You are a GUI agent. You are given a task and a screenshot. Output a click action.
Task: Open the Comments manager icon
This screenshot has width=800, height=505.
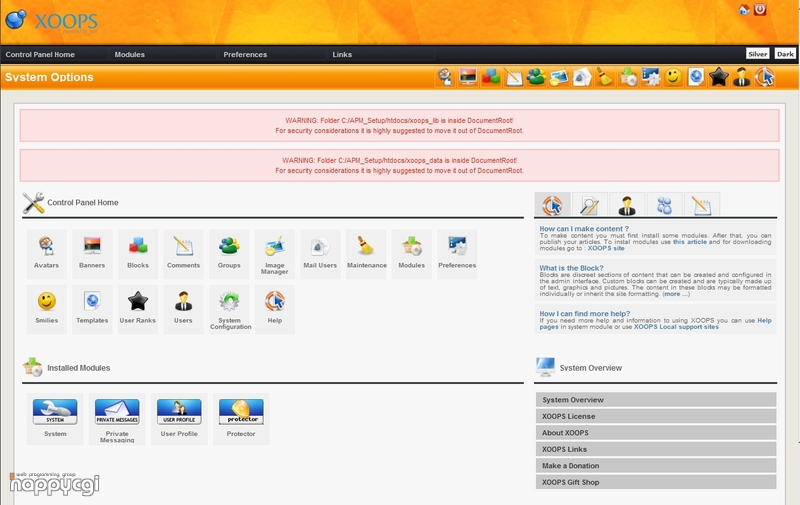[183, 254]
